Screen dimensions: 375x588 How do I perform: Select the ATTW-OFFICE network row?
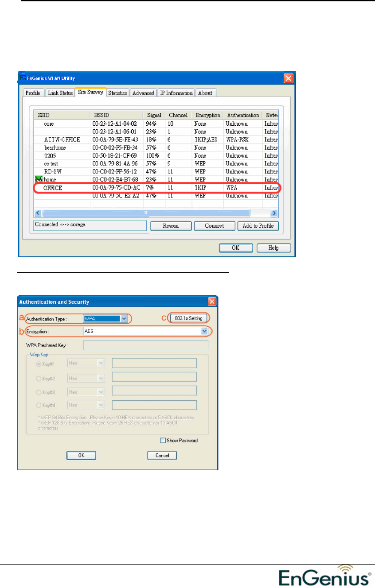point(156,139)
